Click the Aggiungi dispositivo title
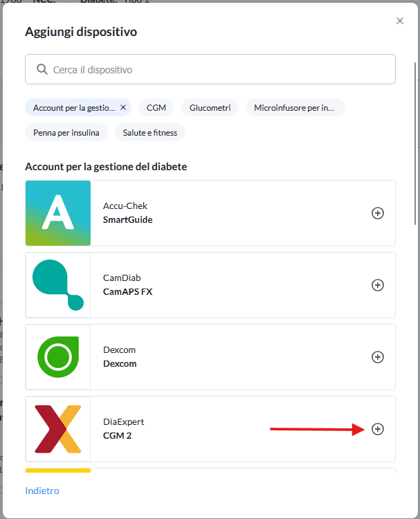This screenshot has width=420, height=519. 81,32
